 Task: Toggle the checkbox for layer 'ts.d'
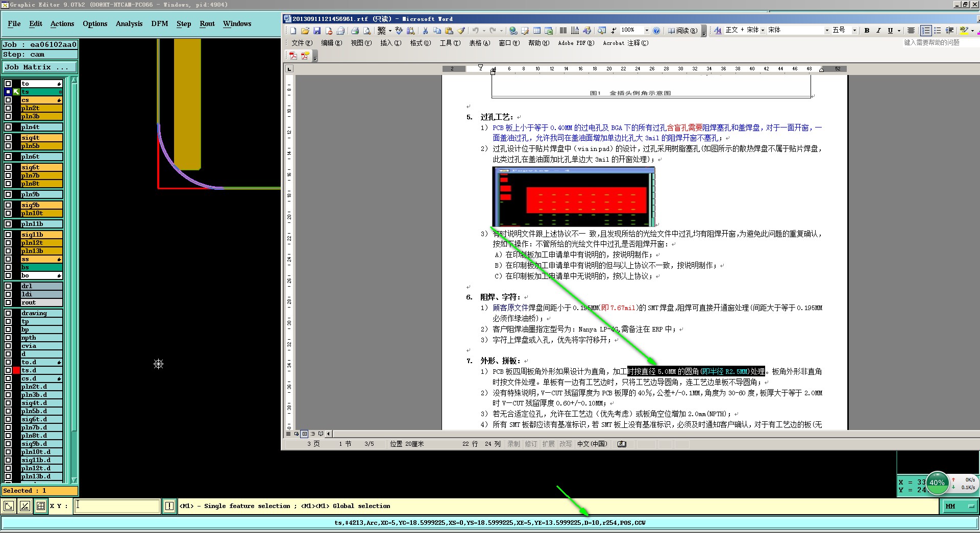click(8, 370)
